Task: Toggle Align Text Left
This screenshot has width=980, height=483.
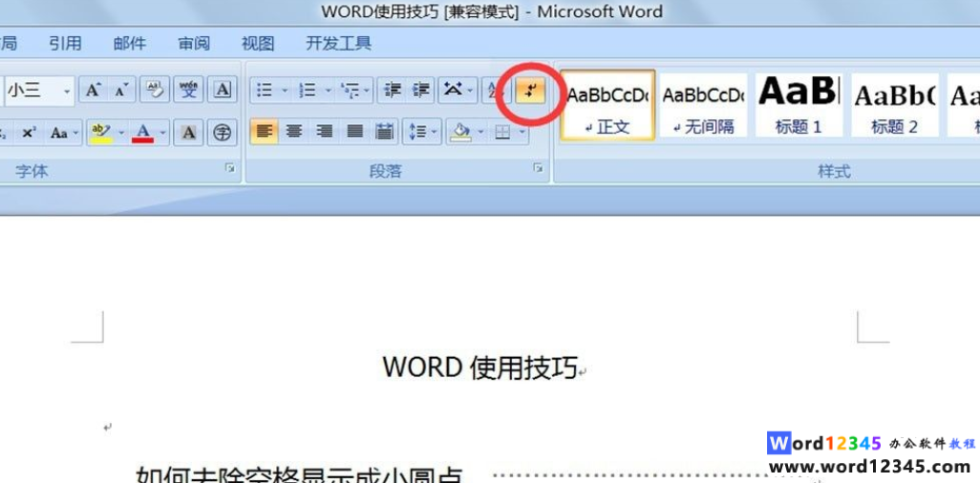Action: click(x=265, y=131)
